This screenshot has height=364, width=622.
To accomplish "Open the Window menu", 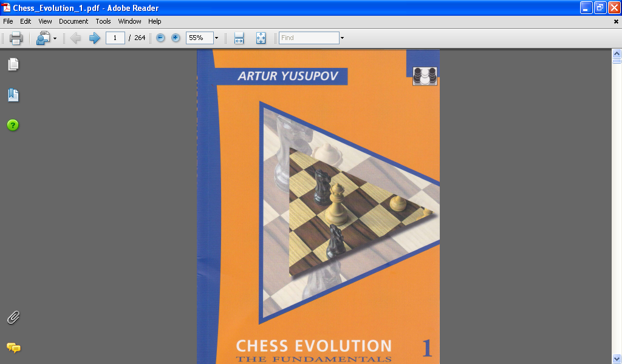I will [x=129, y=21].
